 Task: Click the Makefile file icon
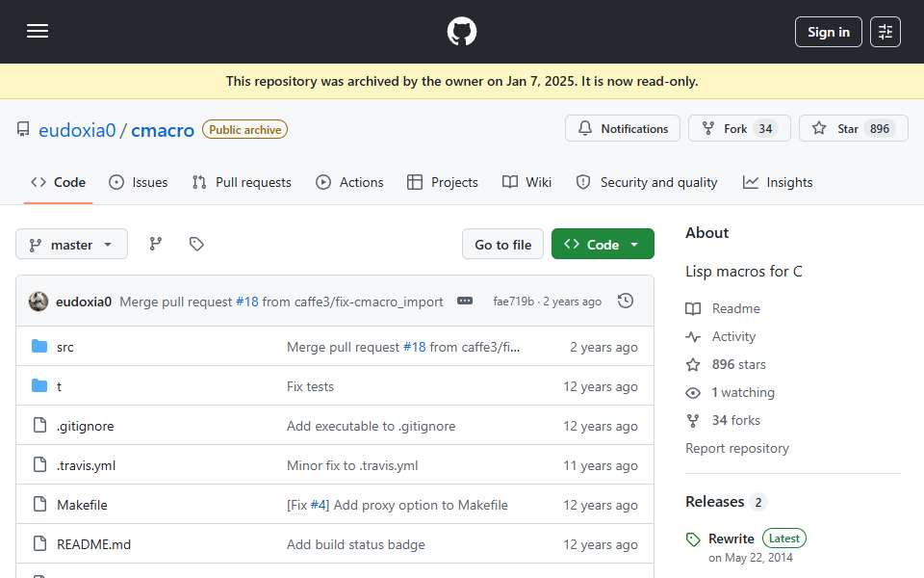click(39, 504)
